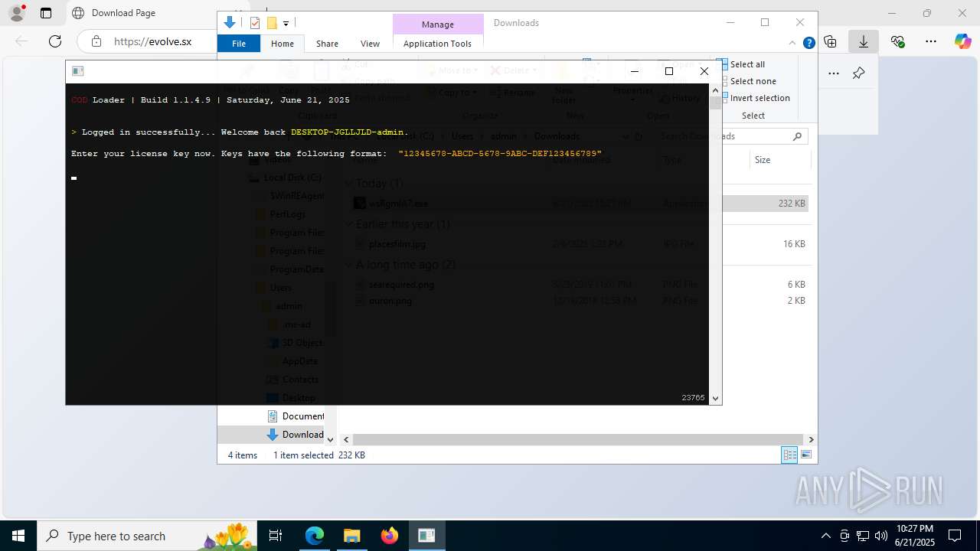Open the network tray icon
980x551 pixels.
863,536
